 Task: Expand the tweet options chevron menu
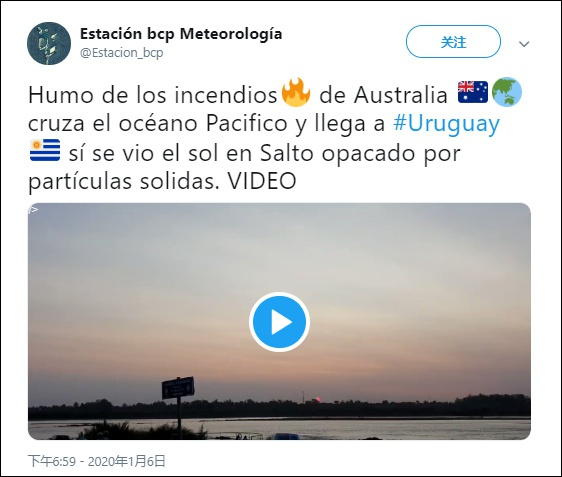[x=524, y=44]
